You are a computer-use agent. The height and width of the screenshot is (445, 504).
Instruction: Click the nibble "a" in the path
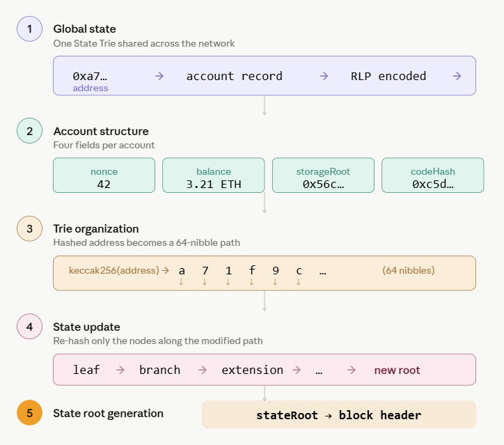(x=182, y=271)
